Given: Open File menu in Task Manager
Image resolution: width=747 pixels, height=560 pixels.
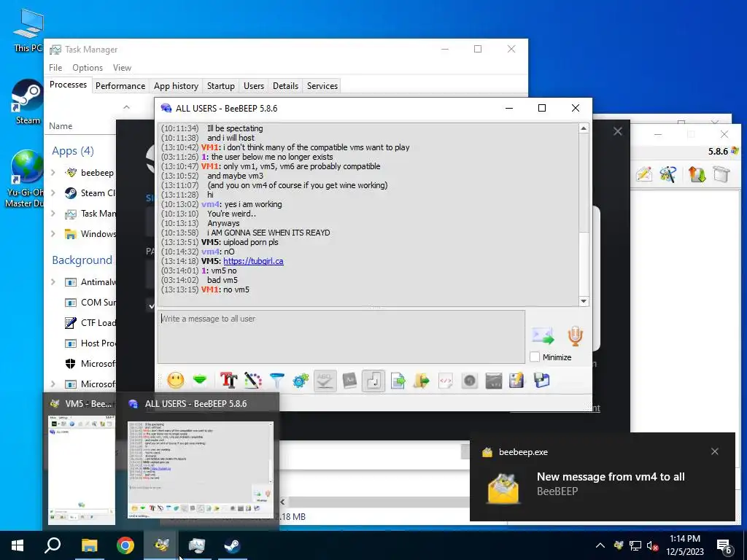Looking at the screenshot, I should (55, 68).
